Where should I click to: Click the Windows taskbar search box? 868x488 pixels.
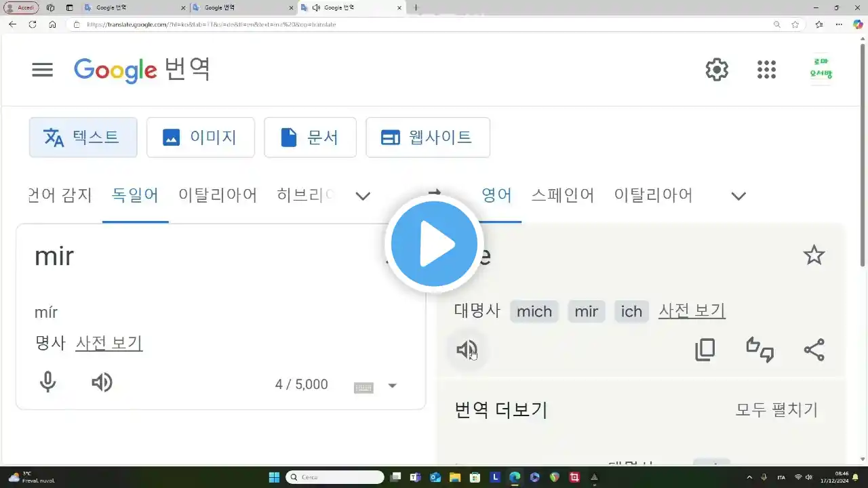coord(335,477)
